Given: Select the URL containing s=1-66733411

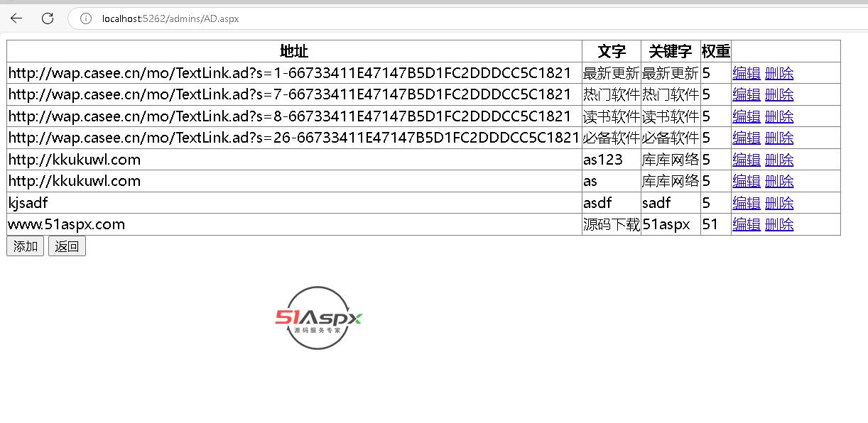Looking at the screenshot, I should (x=290, y=73).
